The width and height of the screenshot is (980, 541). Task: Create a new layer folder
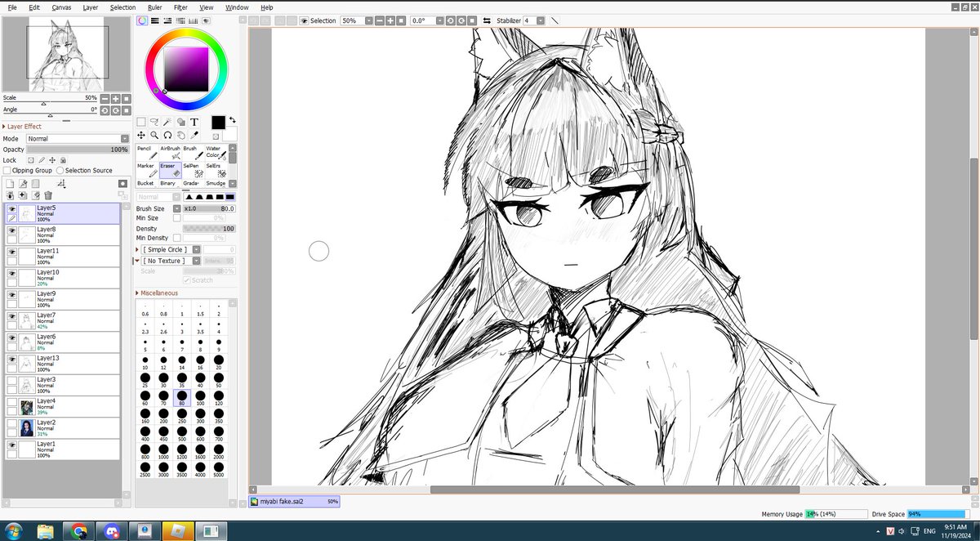35,184
